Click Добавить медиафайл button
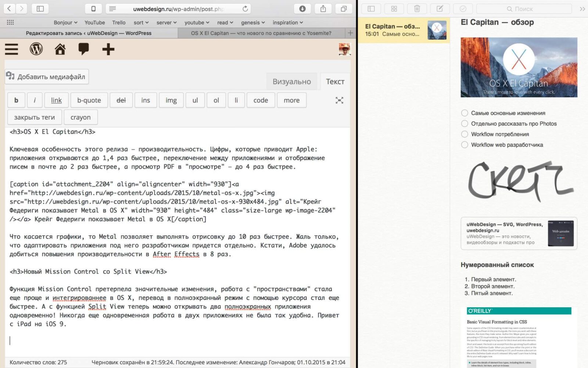This screenshot has height=368, width=588. click(47, 77)
